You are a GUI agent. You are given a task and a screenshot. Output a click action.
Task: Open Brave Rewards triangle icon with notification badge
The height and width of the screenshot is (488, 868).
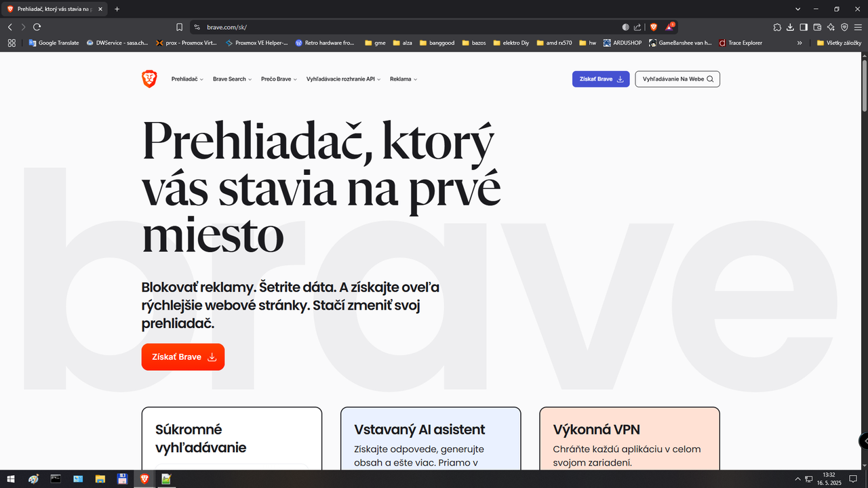pos(670,27)
